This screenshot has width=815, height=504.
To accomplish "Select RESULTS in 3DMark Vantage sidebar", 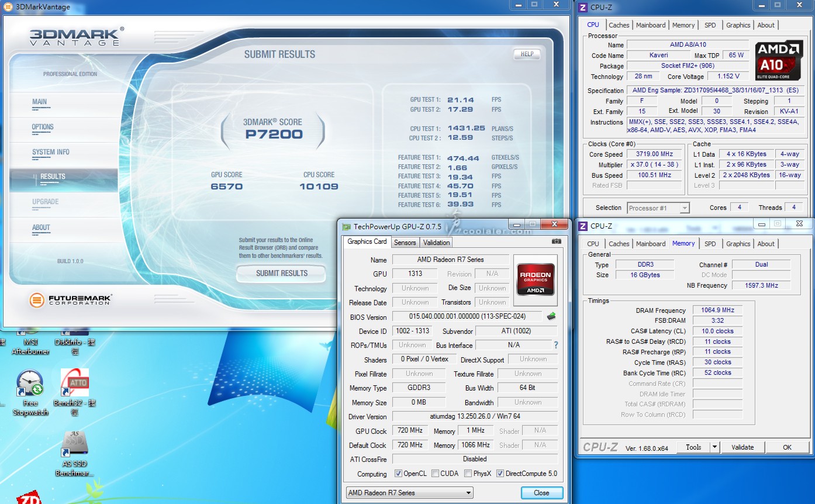I will (63, 179).
